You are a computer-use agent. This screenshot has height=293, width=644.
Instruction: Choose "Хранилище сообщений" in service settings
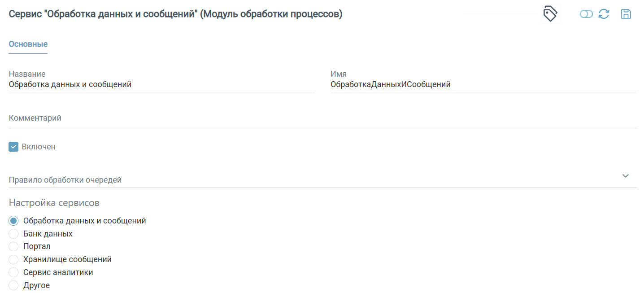click(13, 259)
